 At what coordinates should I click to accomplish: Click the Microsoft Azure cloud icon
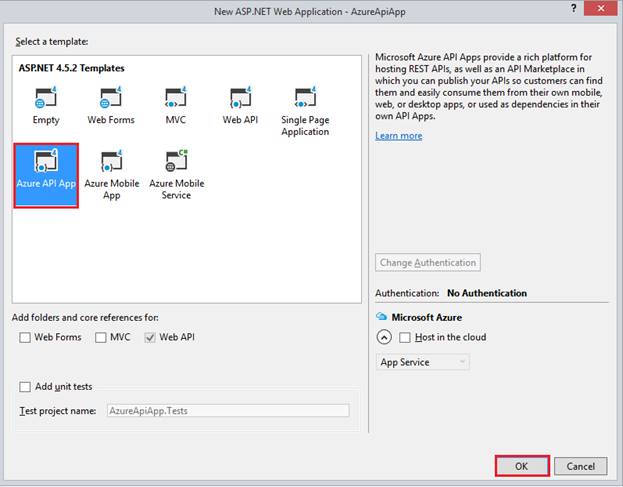(381, 317)
